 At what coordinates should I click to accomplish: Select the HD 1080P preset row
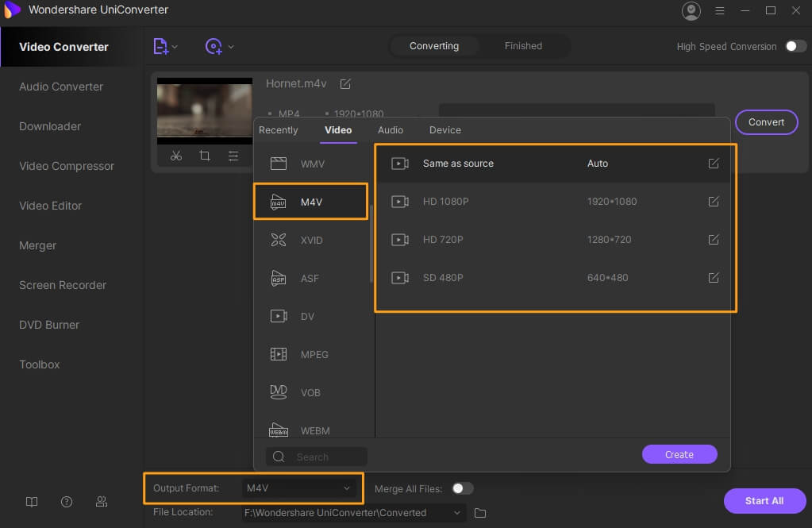[x=553, y=202]
